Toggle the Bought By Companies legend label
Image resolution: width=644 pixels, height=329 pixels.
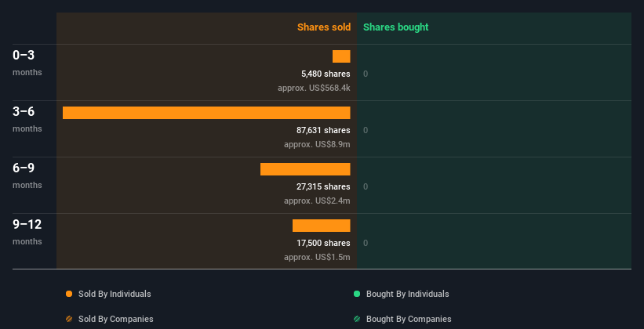(x=409, y=319)
